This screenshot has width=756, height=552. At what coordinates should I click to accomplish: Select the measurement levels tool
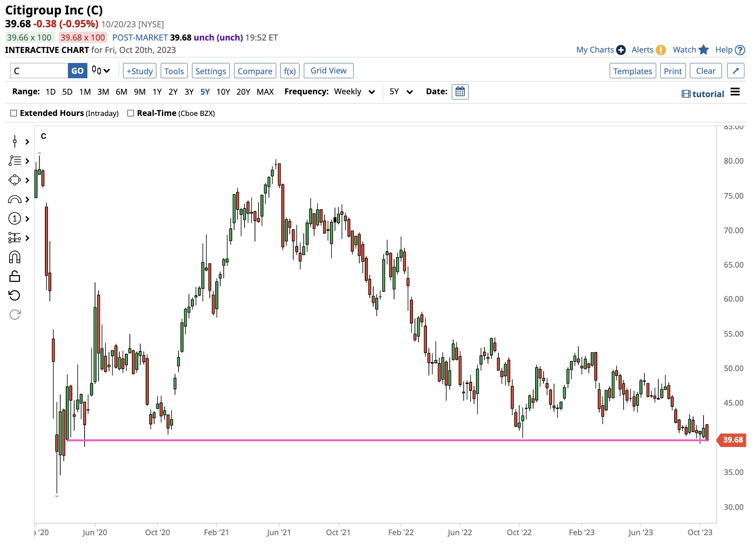point(15,238)
